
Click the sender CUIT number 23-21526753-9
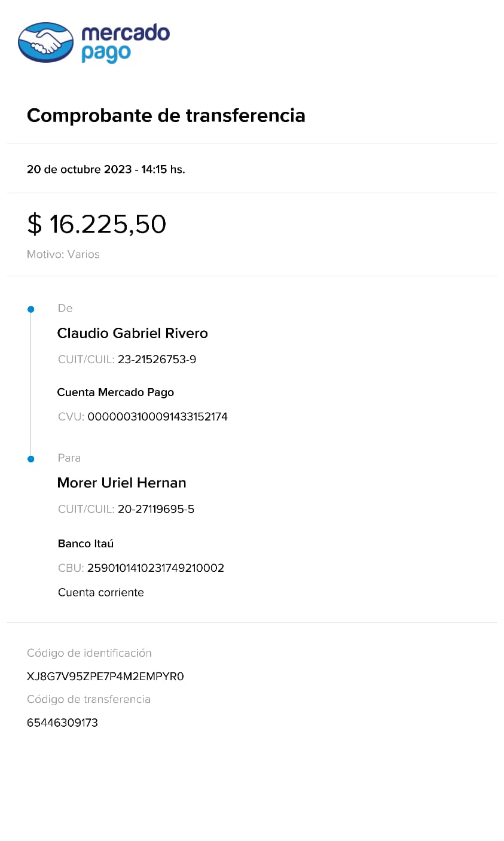tap(157, 359)
